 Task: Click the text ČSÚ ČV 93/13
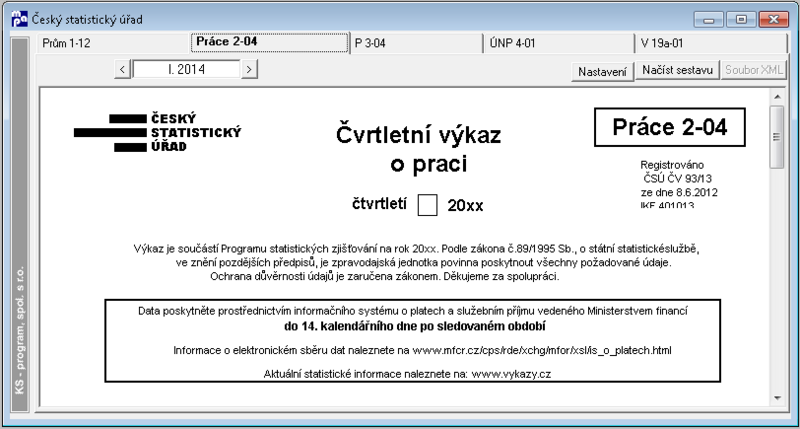(677, 179)
